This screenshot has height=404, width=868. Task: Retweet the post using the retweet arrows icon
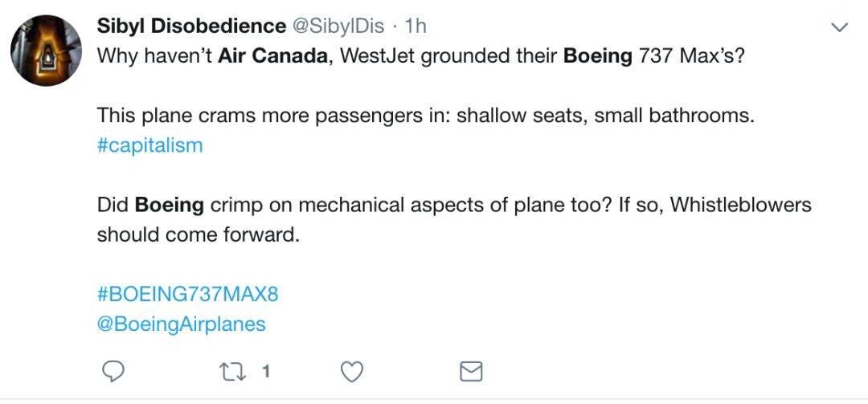coord(231,371)
